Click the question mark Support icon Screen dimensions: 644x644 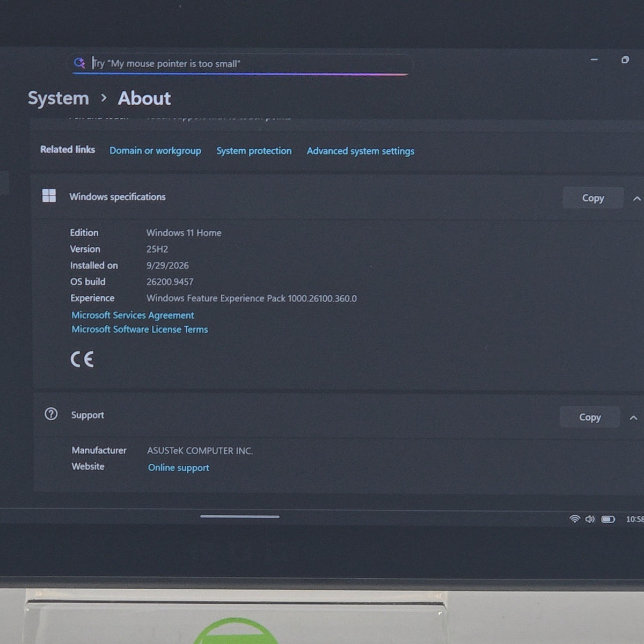point(51,414)
